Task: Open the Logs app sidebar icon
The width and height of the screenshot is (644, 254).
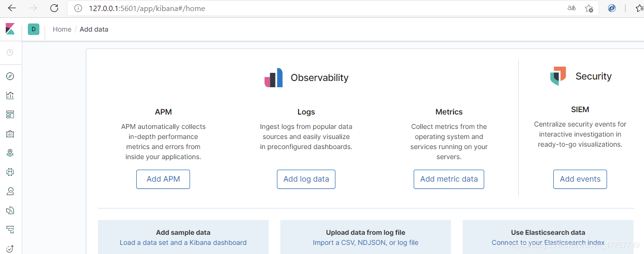Action: coord(10,210)
